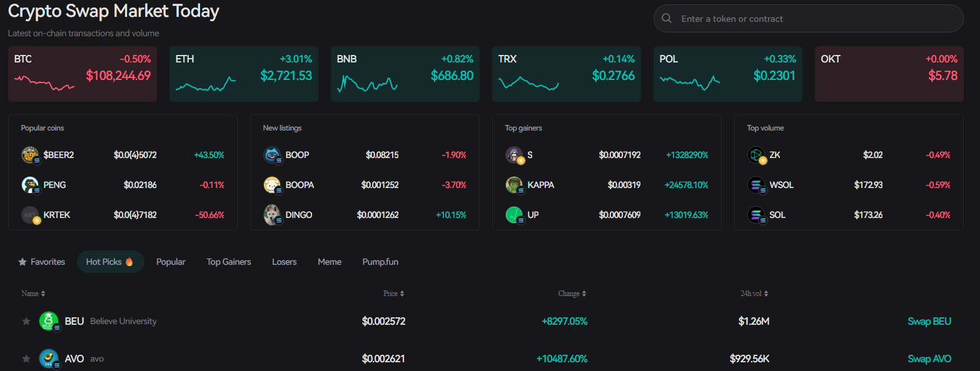Click the PENG penguin coin icon
980x371 pixels.
pyautogui.click(x=30, y=185)
